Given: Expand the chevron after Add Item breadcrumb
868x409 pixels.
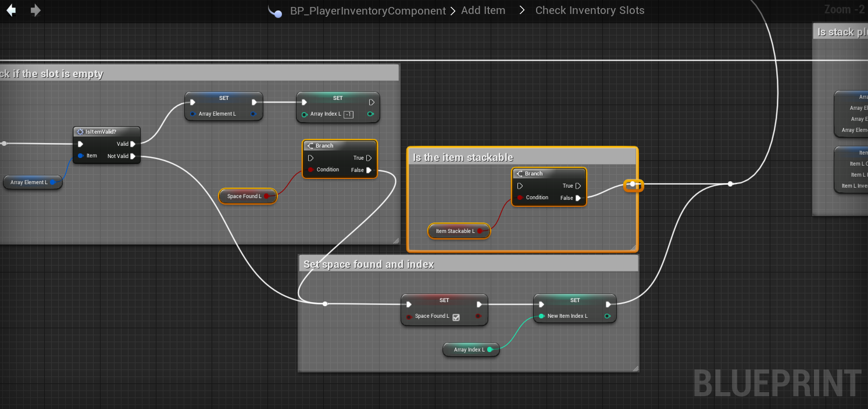Looking at the screenshot, I should [521, 11].
